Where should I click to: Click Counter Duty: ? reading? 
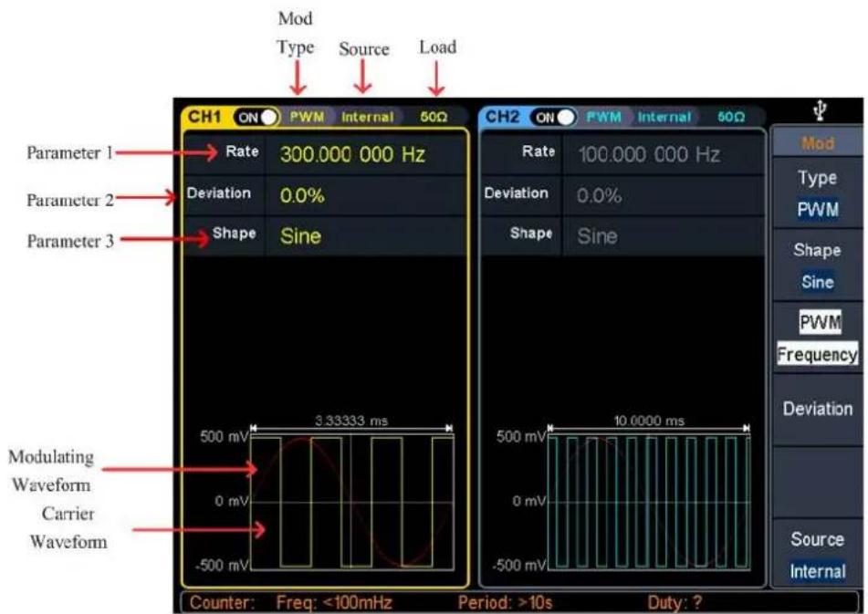click(675, 602)
